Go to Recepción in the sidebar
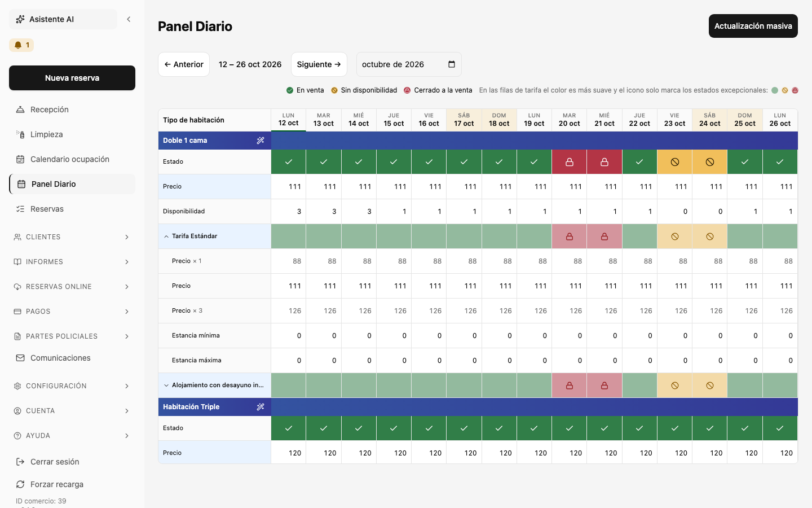The width and height of the screenshot is (812, 508). 72,110
